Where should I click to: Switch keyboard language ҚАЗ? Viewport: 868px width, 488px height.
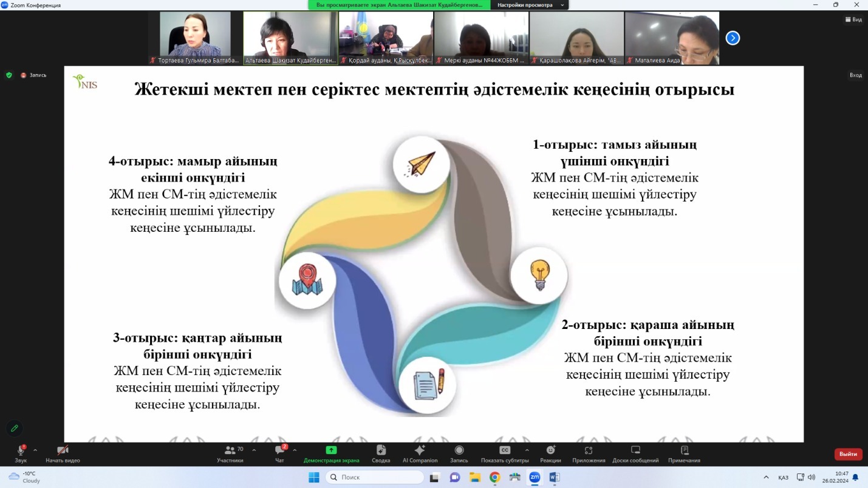pyautogui.click(x=784, y=477)
